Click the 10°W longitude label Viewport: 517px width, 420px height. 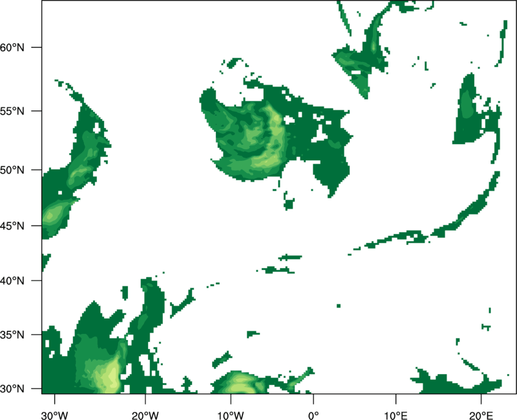pyautogui.click(x=230, y=415)
